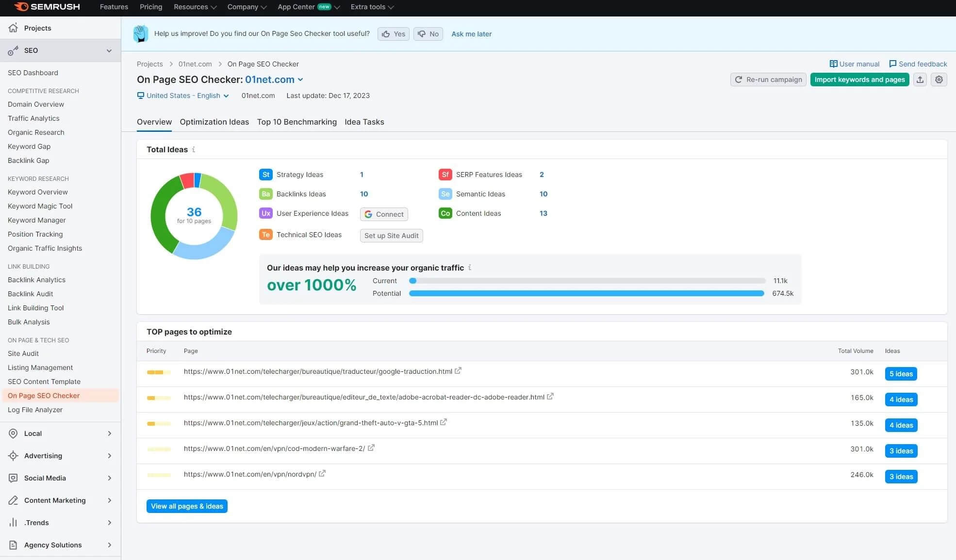
Task: Click the User Experience Ideas icon
Action: point(265,213)
